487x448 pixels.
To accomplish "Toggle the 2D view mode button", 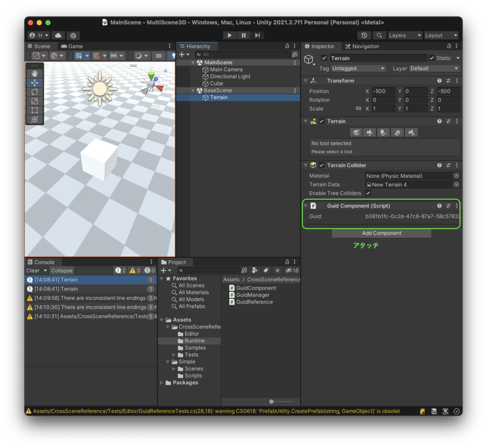I will (x=159, y=56).
